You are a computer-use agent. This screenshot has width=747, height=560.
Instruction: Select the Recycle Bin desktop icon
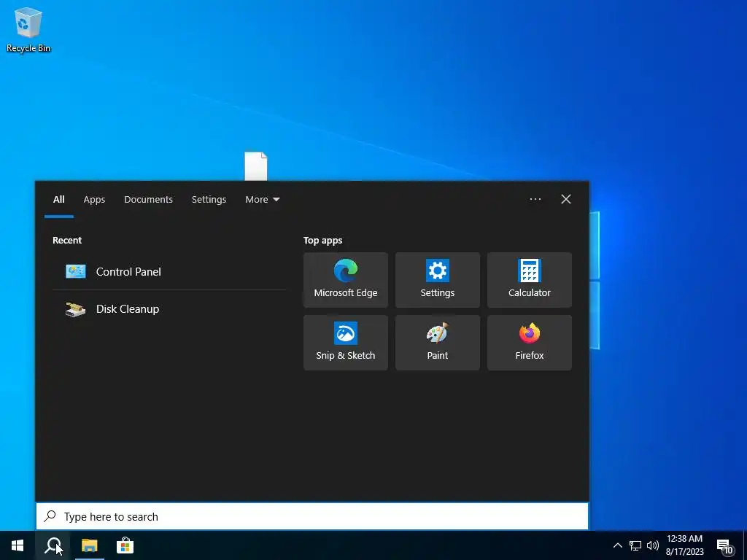[x=28, y=29]
